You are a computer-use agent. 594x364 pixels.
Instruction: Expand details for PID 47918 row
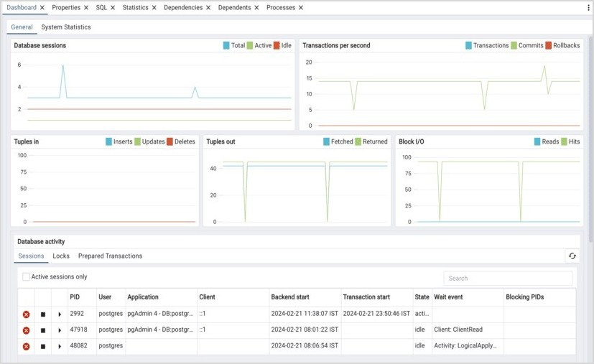click(x=60, y=330)
